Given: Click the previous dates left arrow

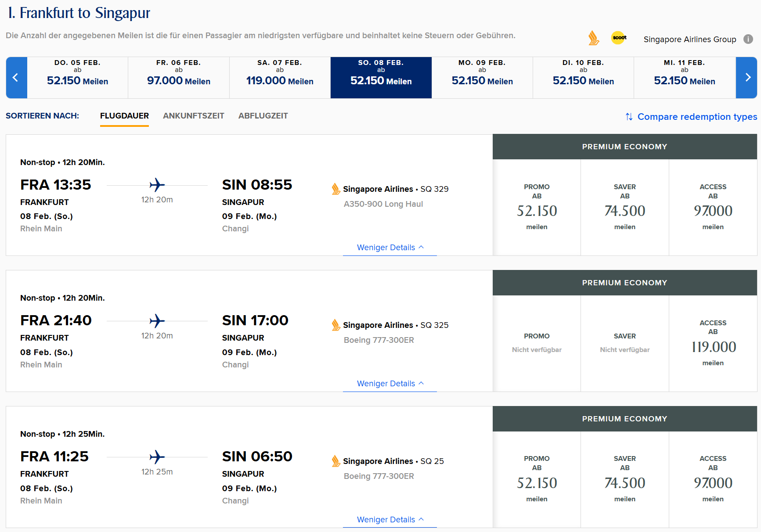Looking at the screenshot, I should coord(16,78).
